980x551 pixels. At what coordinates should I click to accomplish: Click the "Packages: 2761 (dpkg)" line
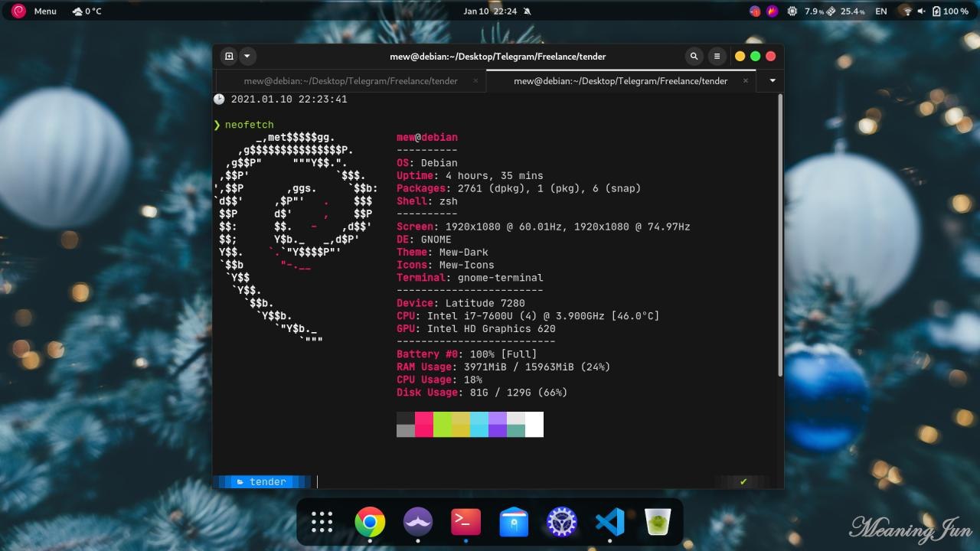(x=519, y=188)
